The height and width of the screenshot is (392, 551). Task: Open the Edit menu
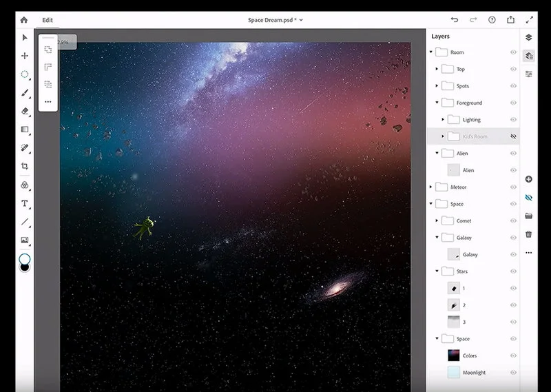(48, 20)
